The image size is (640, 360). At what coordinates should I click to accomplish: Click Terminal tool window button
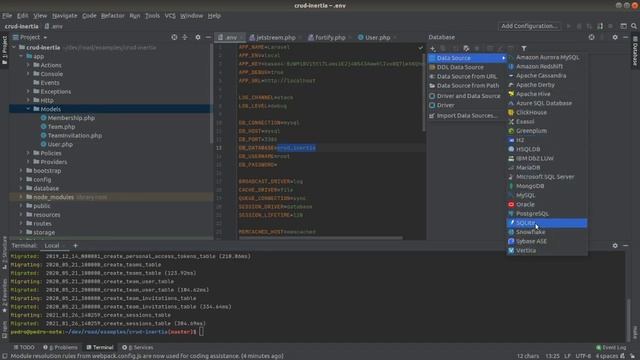point(100,347)
